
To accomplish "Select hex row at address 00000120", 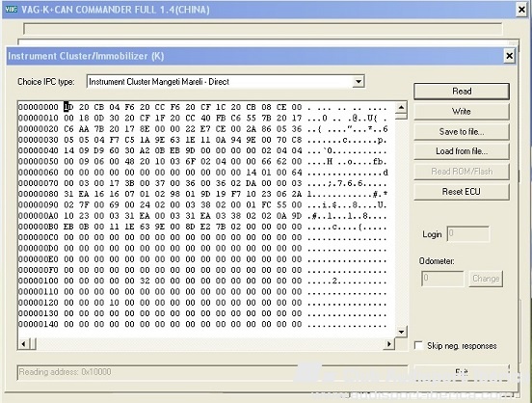I will (202, 303).
